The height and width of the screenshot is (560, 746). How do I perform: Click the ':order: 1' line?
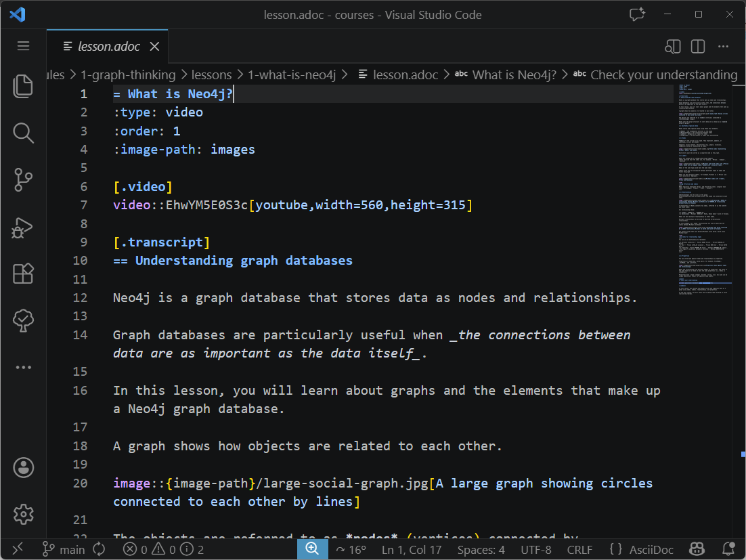click(x=146, y=131)
